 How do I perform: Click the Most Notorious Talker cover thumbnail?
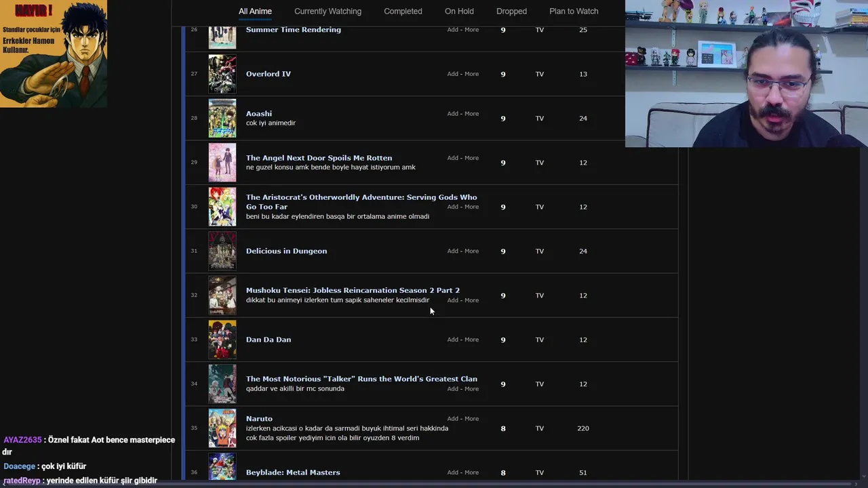(222, 384)
